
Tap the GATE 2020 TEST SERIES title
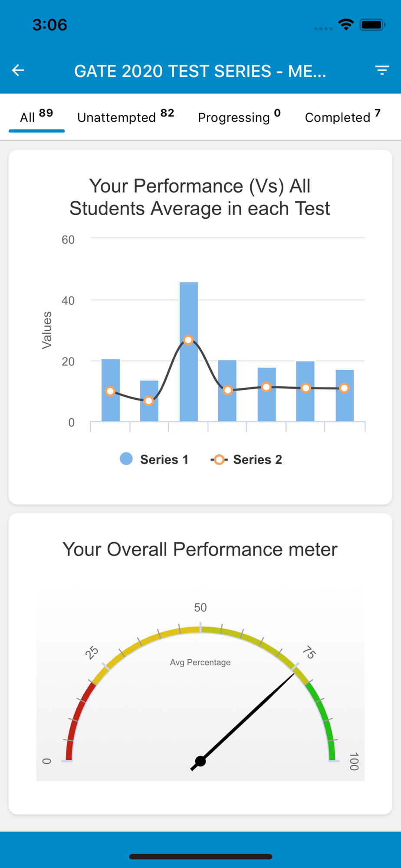tap(200, 71)
